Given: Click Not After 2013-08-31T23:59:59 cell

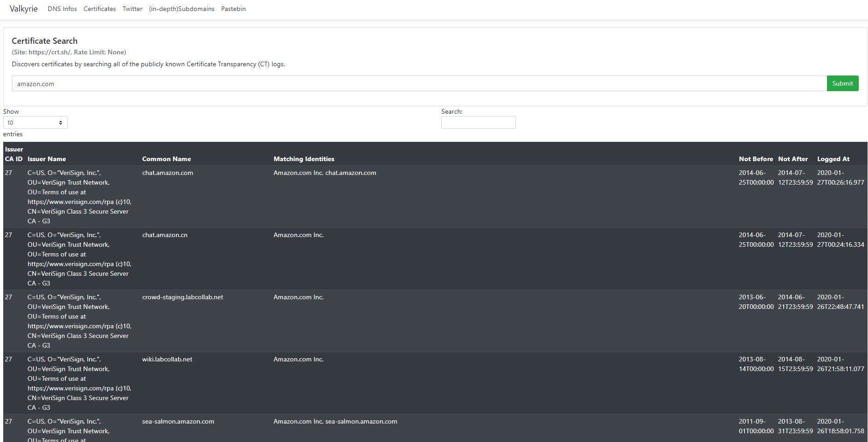Looking at the screenshot, I should 796,426.
